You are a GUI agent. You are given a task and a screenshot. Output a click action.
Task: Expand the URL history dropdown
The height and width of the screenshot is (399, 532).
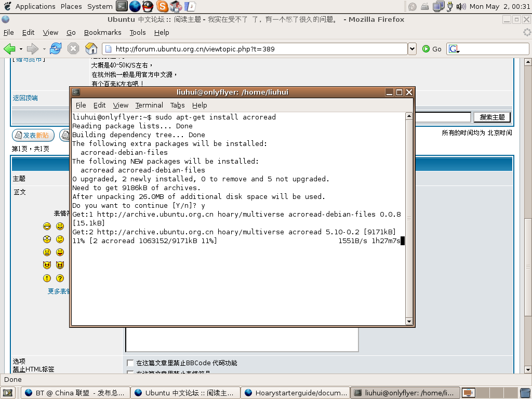(412, 49)
